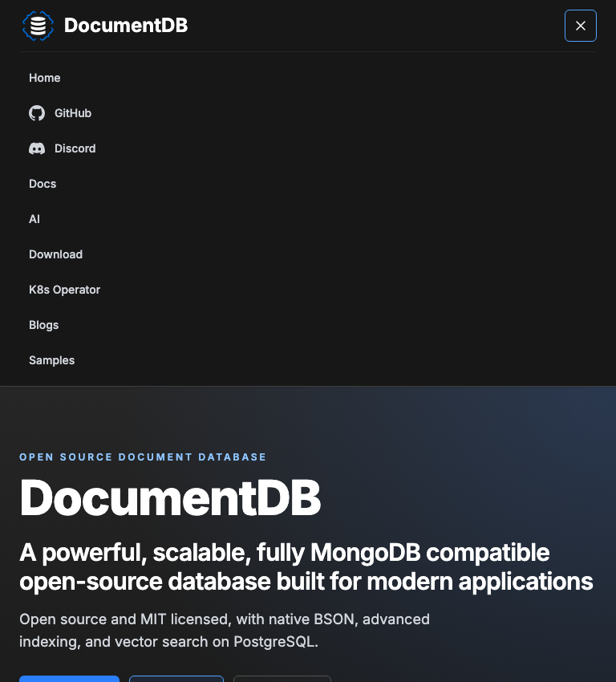Click the GitHub octocat icon
This screenshot has width=616, height=682.
tap(37, 113)
